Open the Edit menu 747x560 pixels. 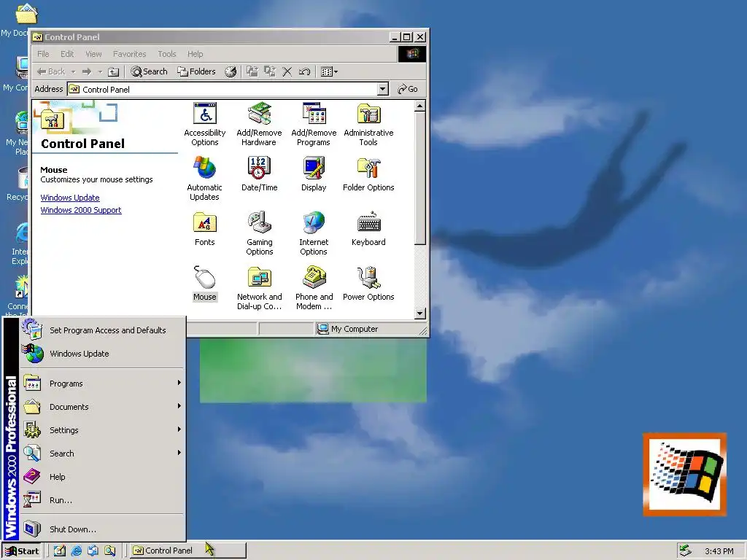(x=67, y=54)
